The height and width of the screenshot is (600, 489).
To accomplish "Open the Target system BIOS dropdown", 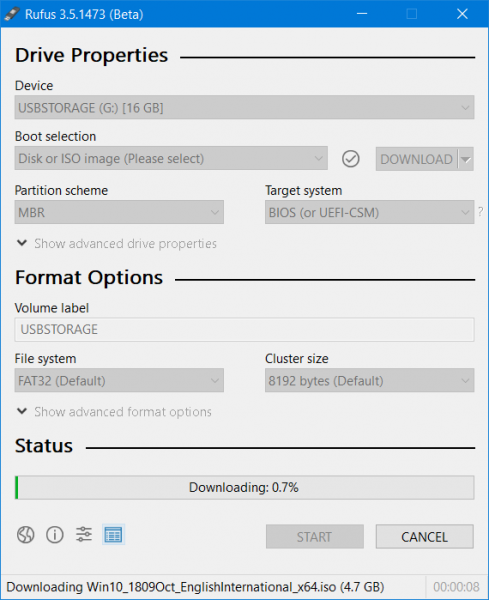I will click(x=370, y=212).
